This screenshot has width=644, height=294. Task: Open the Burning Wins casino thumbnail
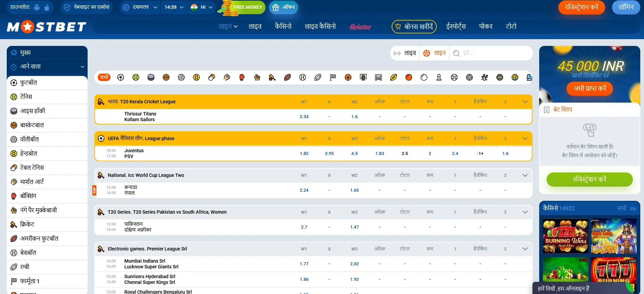pos(566,236)
